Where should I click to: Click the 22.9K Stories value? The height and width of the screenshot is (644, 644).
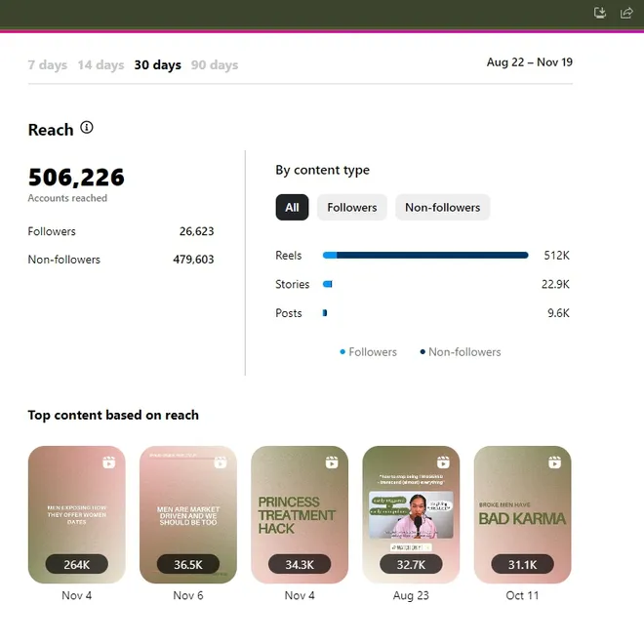(x=555, y=284)
